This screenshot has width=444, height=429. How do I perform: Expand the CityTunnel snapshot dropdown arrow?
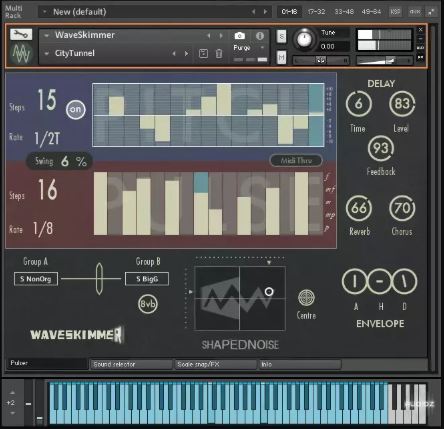[x=47, y=53]
